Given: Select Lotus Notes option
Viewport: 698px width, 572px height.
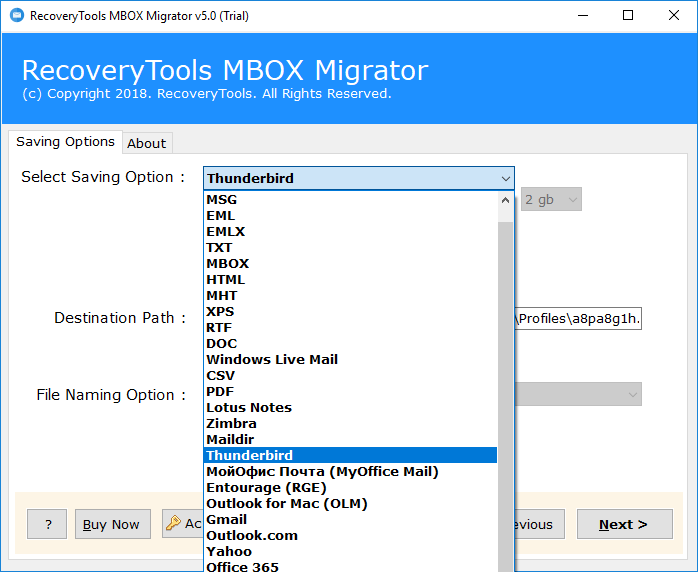Looking at the screenshot, I should click(x=350, y=408).
